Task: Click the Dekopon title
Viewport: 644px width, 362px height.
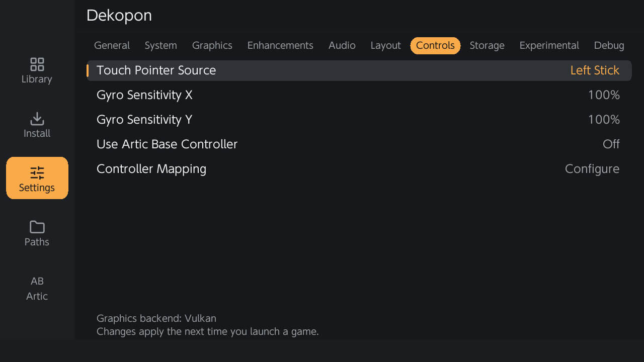Action: coord(119,16)
